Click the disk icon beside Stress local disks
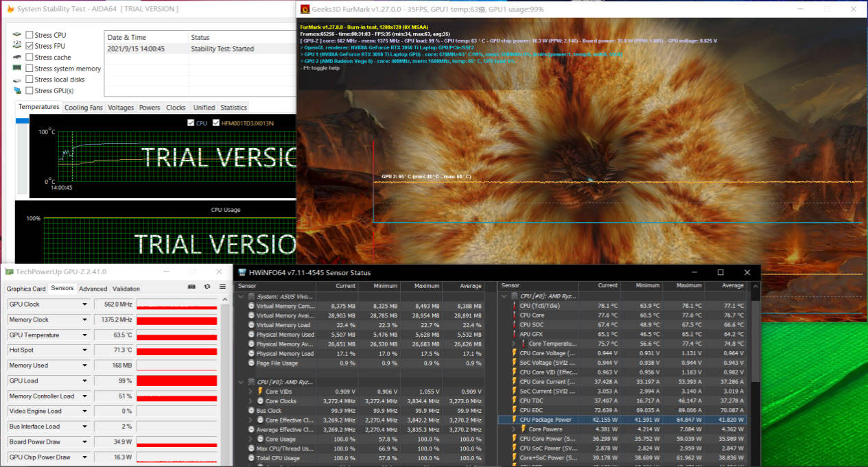This screenshot has height=467, width=868. tap(17, 80)
